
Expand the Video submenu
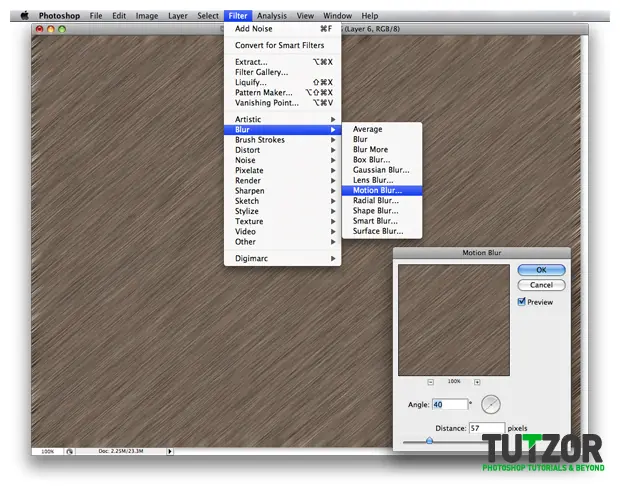pyautogui.click(x=282, y=232)
